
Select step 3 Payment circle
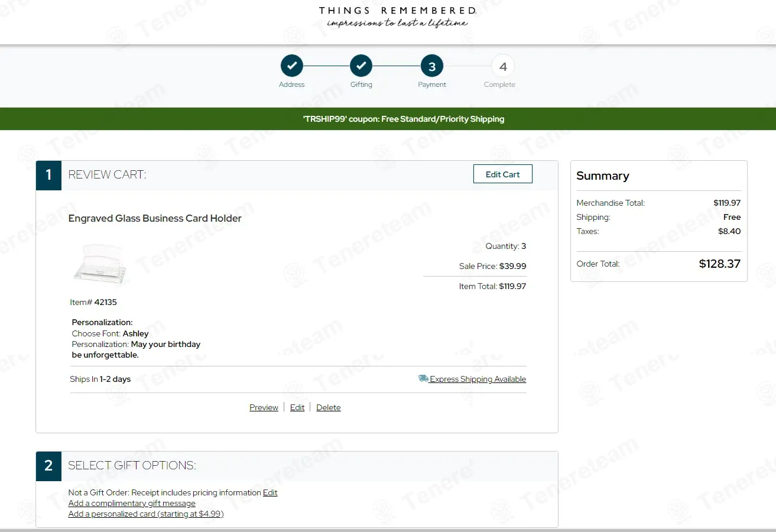432,66
